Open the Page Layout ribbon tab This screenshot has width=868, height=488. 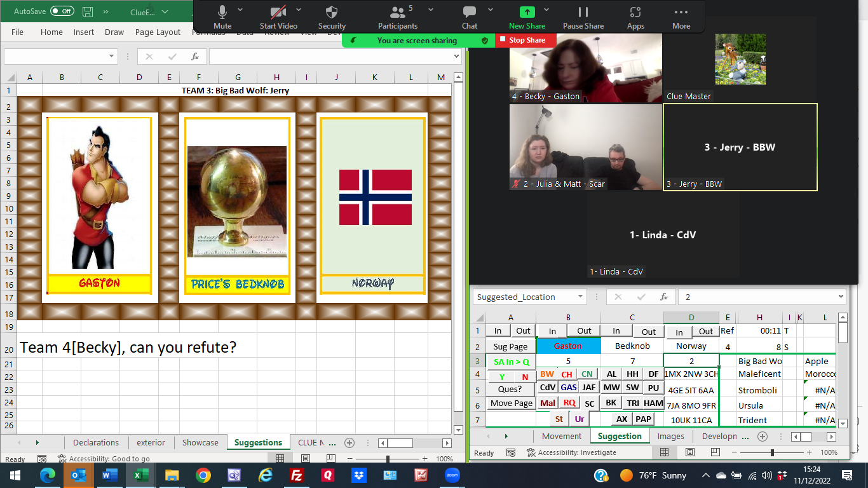158,32
